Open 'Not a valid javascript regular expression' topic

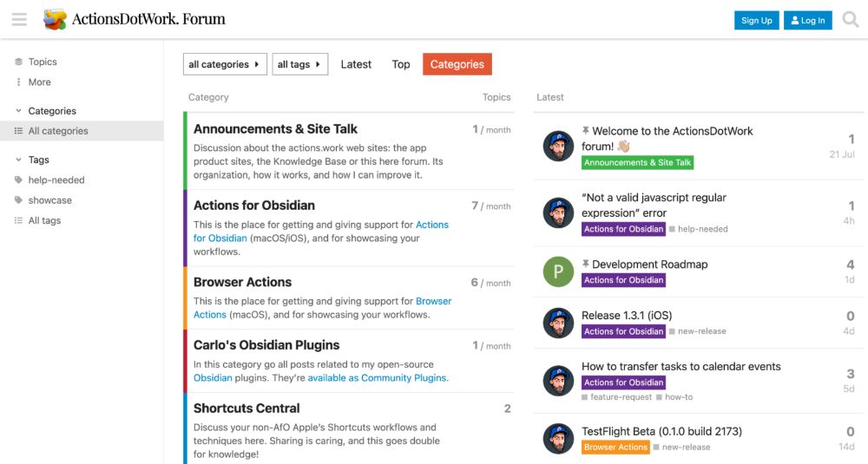pyautogui.click(x=654, y=206)
